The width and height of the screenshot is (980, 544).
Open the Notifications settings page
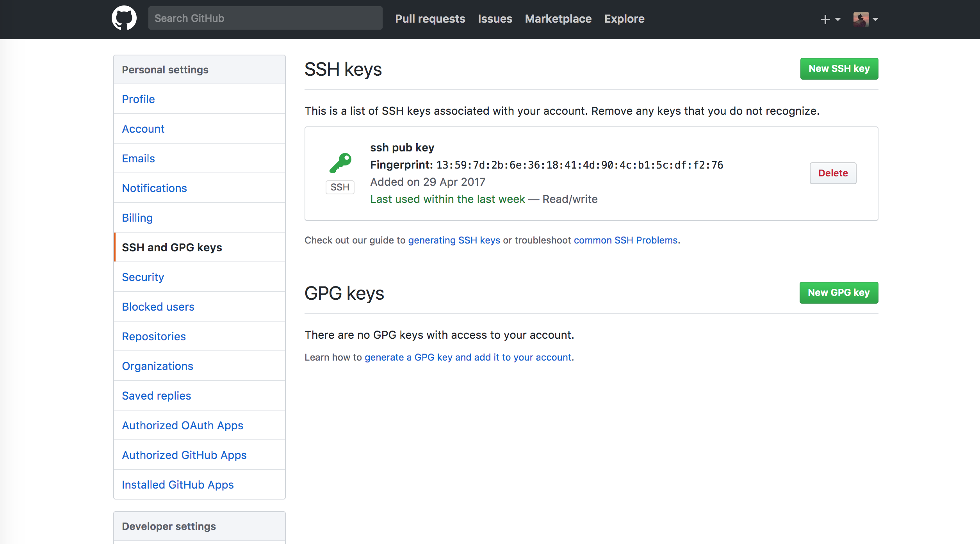tap(154, 188)
